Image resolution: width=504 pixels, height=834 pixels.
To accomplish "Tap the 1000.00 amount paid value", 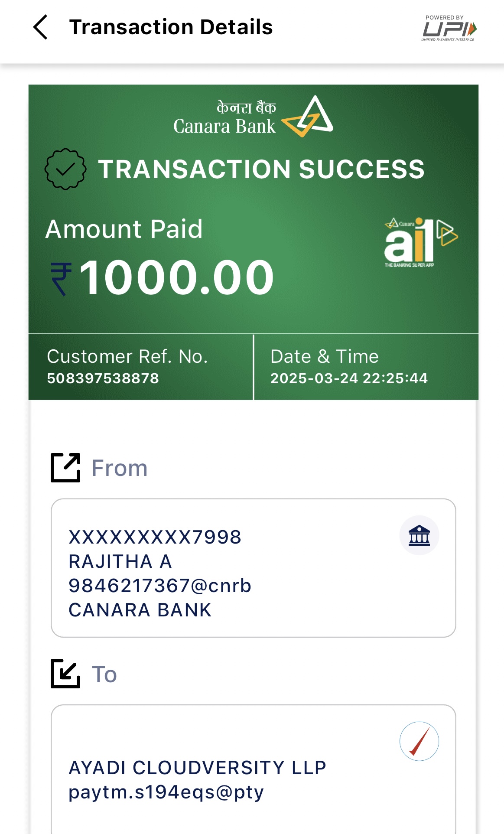I will tap(177, 277).
